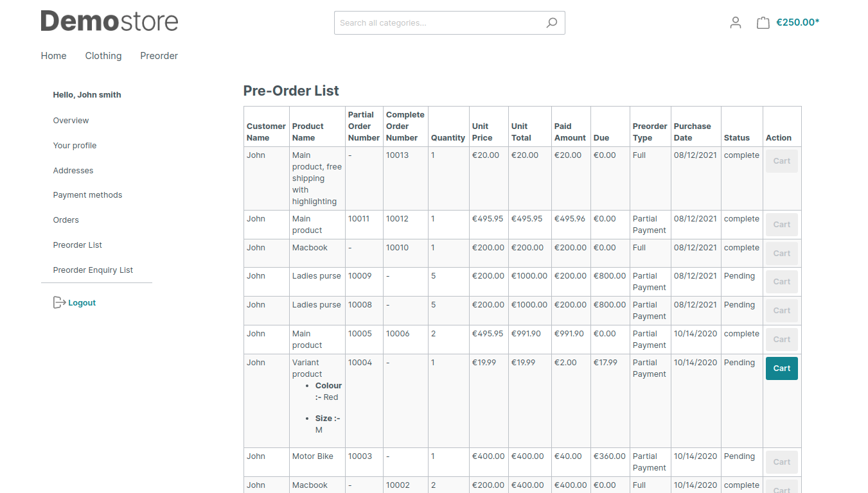The image size is (868, 493).
Task: Click paid amount €495.96
Action: [570, 219]
